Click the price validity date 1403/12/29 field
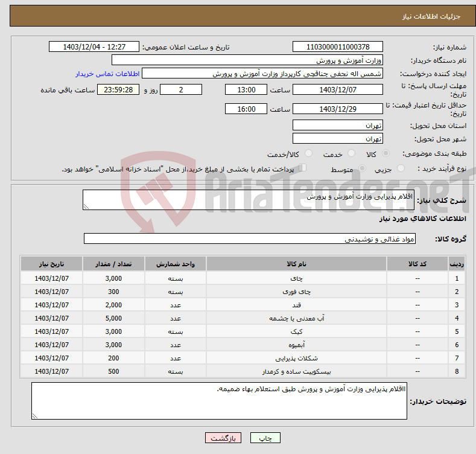Image resolution: width=476 pixels, height=454 pixels. tap(338, 109)
